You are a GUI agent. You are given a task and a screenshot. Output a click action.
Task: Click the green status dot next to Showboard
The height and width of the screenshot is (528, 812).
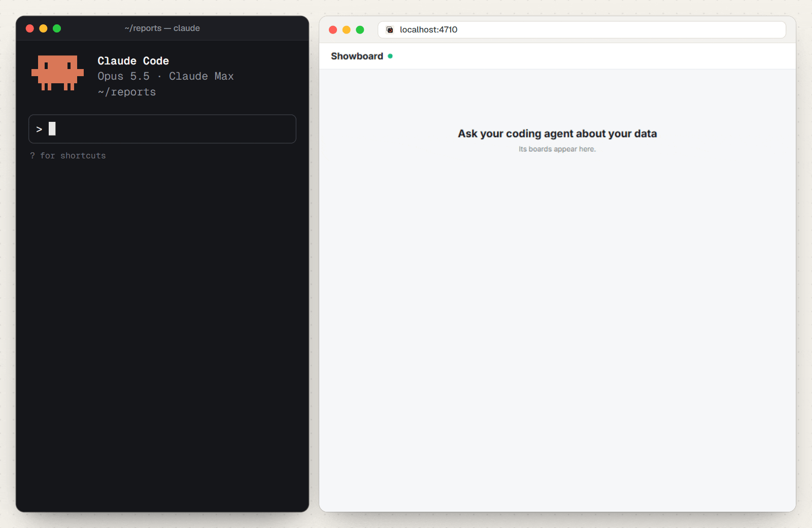coord(390,56)
